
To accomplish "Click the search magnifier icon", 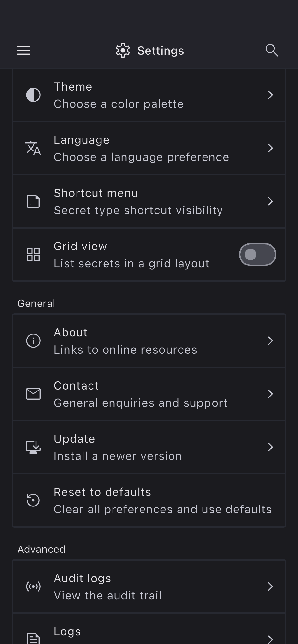I will point(272,50).
